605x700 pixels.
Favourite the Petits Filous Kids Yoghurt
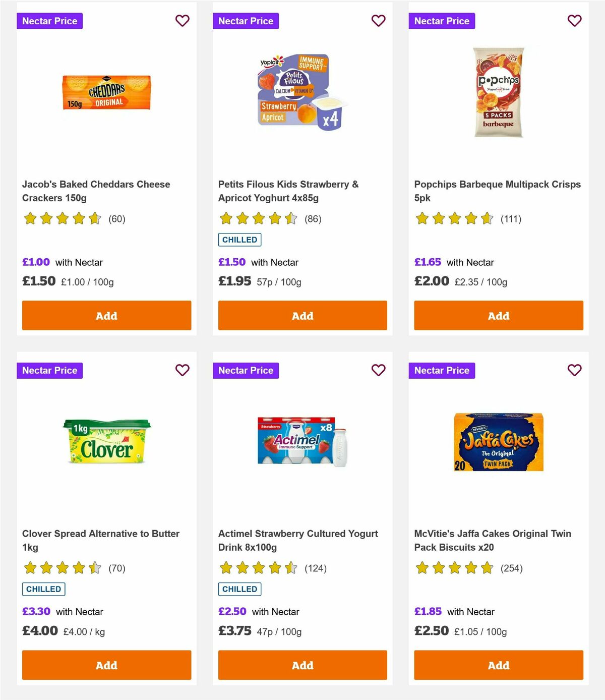pos(379,21)
